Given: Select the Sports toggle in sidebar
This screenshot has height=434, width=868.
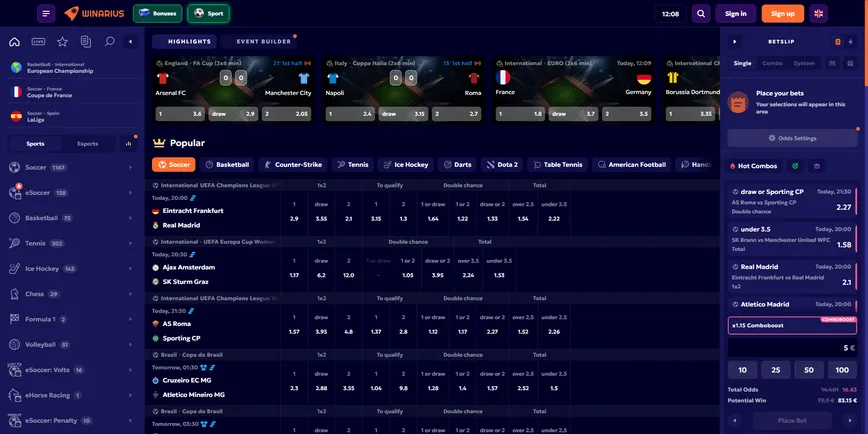Looking at the screenshot, I should tap(35, 144).
